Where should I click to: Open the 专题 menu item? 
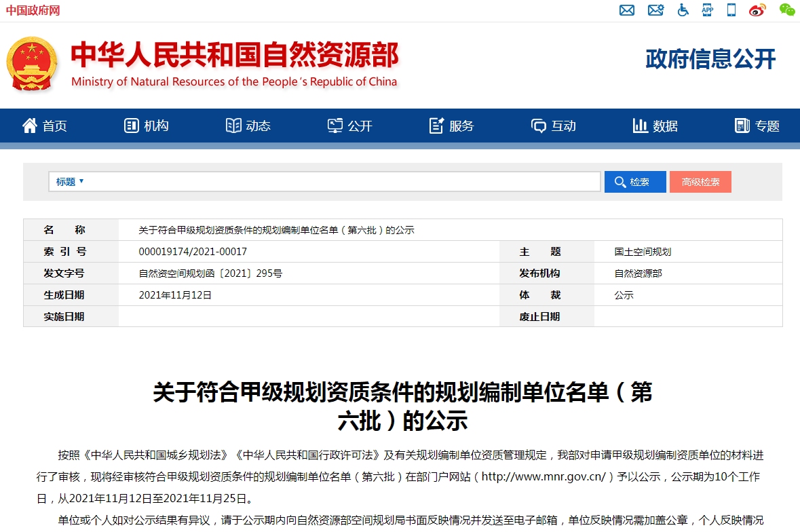(757, 126)
